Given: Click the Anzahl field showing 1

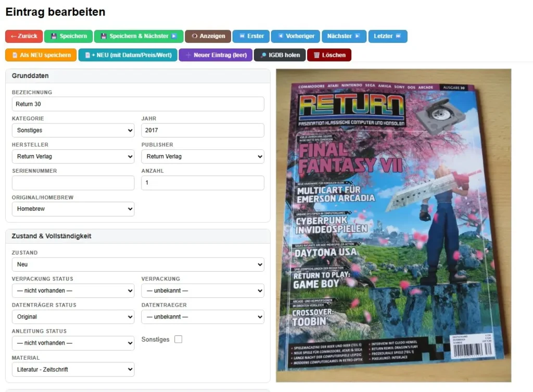Looking at the screenshot, I should tap(202, 183).
